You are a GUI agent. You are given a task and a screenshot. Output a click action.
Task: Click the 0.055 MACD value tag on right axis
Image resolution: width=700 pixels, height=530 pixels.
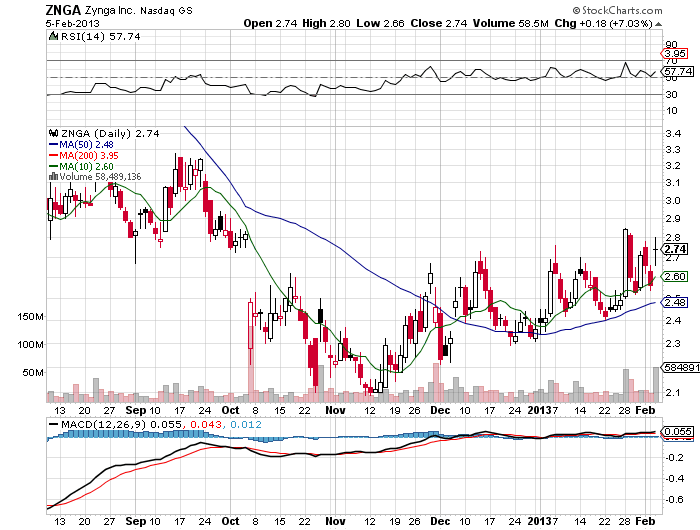tap(678, 432)
